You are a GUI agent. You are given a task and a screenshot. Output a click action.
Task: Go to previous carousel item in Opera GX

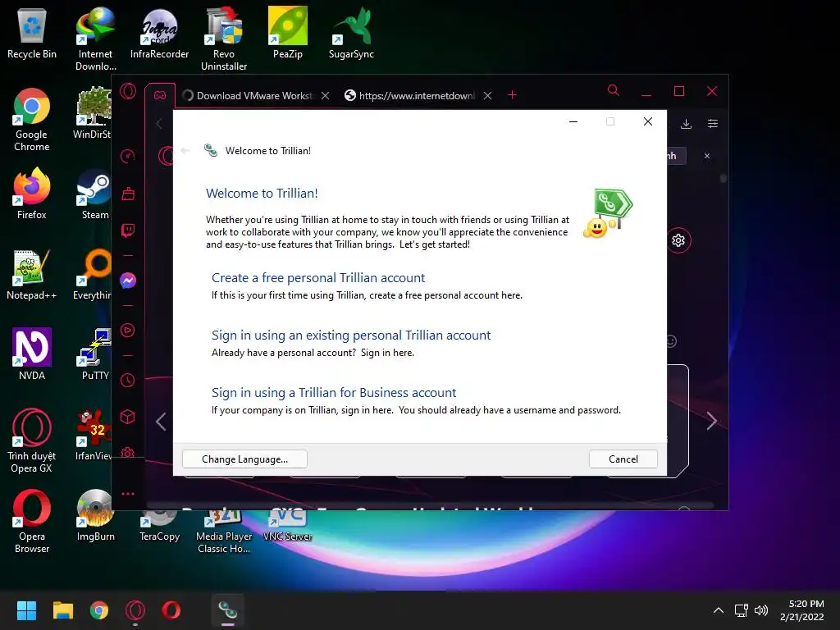[161, 421]
